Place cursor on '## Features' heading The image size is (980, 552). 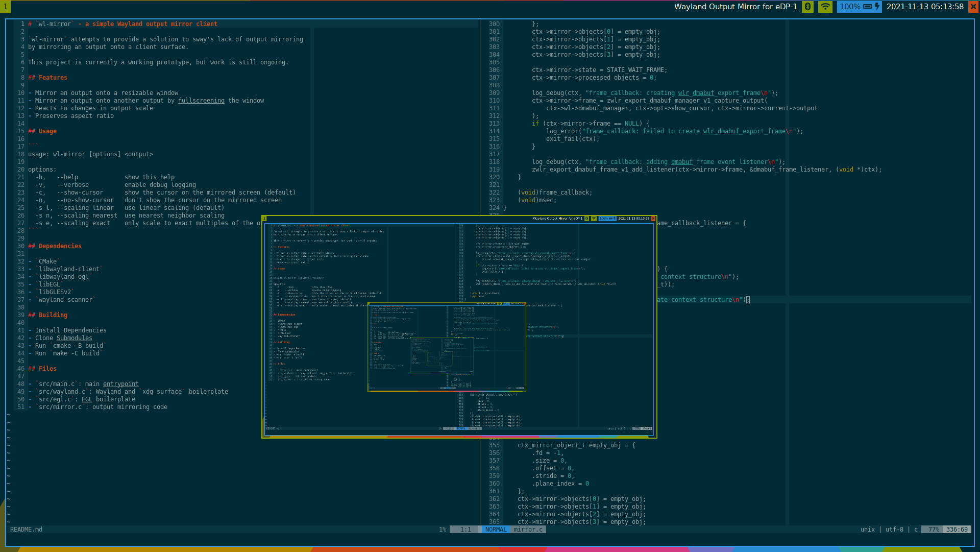coord(47,78)
